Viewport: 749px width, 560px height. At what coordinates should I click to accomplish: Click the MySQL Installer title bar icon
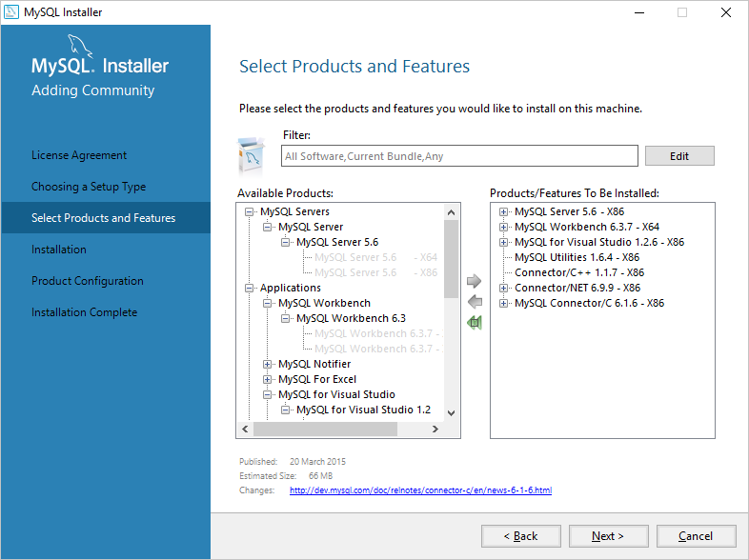[x=11, y=12]
